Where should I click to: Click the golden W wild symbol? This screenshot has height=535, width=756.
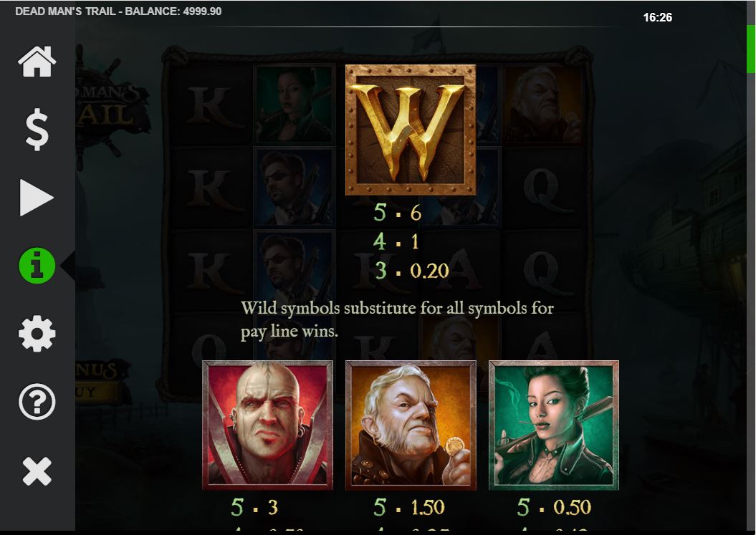click(411, 130)
